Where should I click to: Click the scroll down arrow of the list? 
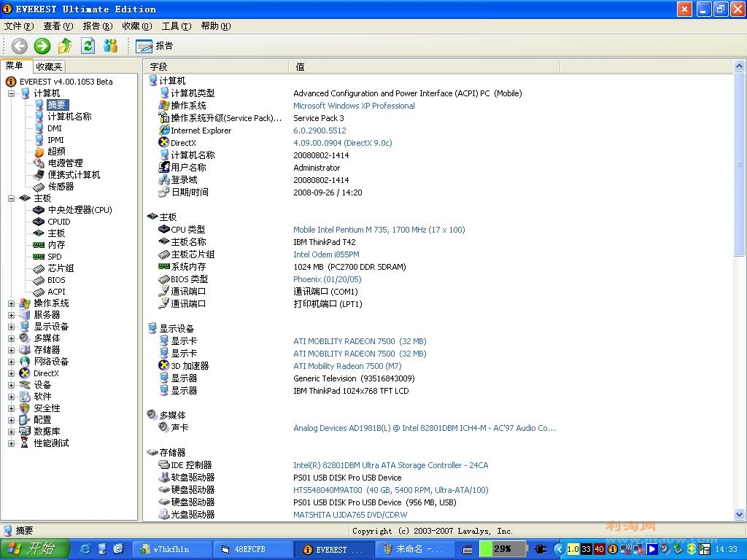tap(739, 514)
